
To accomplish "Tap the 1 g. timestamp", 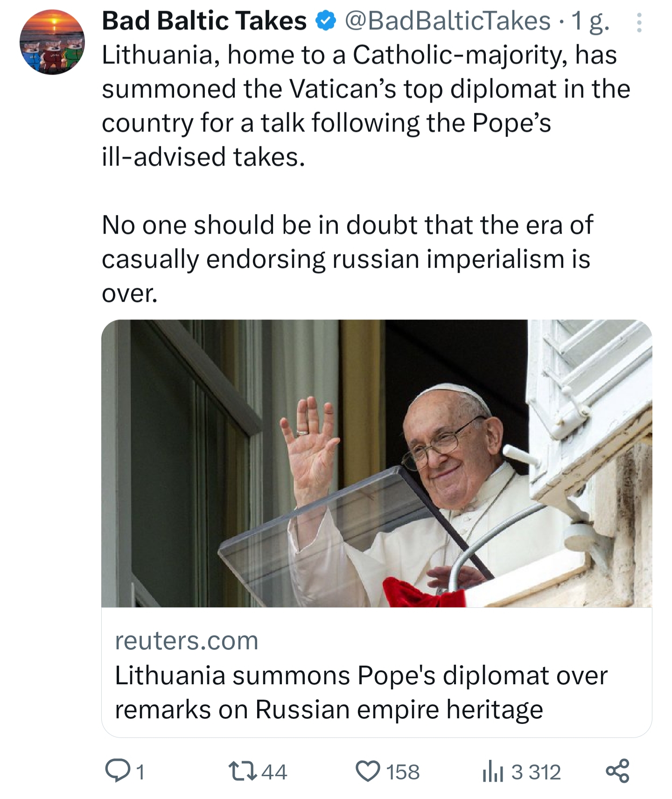I will (590, 22).
